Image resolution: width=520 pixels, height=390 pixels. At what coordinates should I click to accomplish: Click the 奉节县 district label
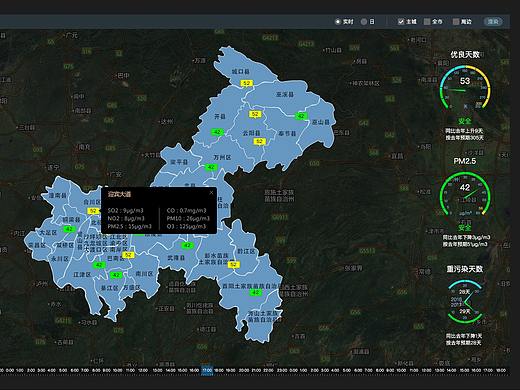click(287, 134)
